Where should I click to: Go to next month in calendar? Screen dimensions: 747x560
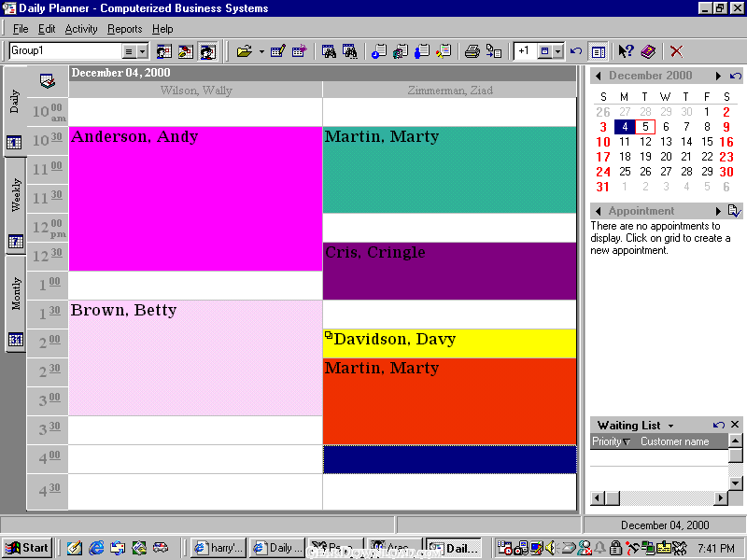pos(718,77)
